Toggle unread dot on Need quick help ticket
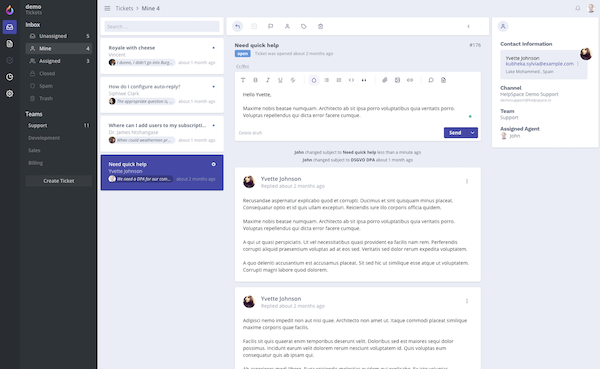 point(214,164)
